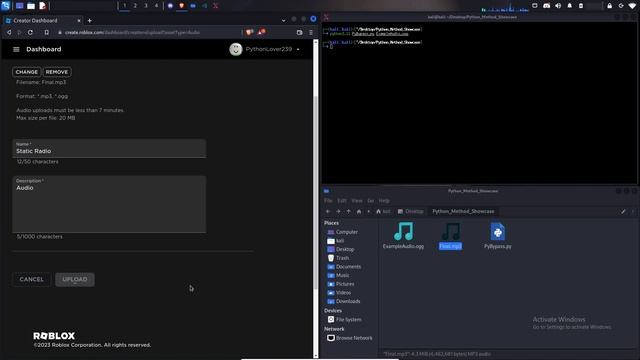Open Videos in Places sidebar
Viewport: 640px width, 360px height.
(343, 293)
